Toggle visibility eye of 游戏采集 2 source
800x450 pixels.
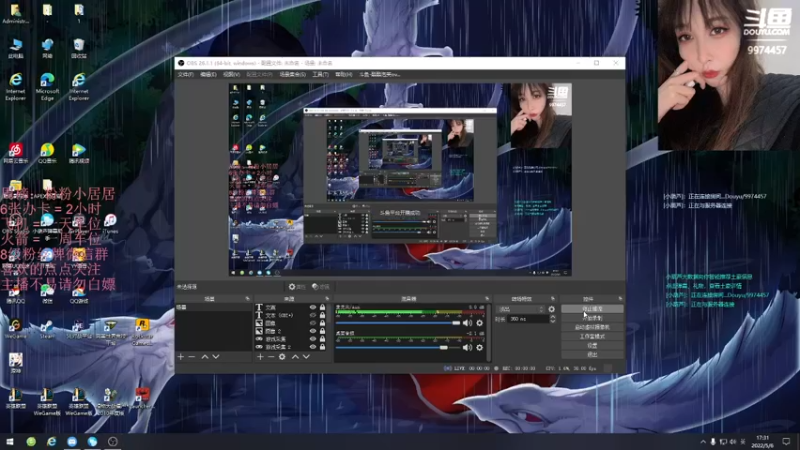pyautogui.click(x=313, y=347)
